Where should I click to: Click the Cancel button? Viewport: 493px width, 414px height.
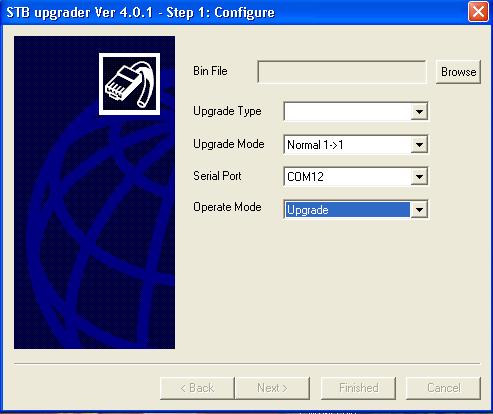[444, 388]
